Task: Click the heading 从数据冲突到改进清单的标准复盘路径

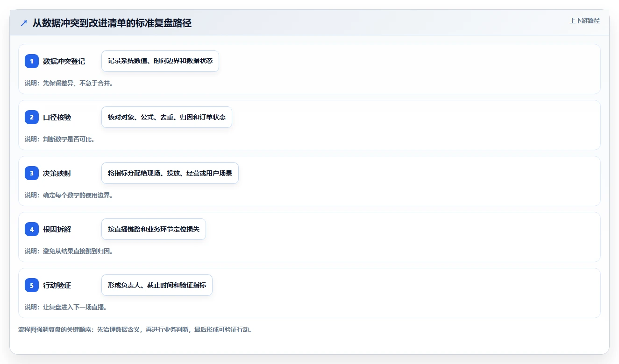Action: tap(112, 23)
